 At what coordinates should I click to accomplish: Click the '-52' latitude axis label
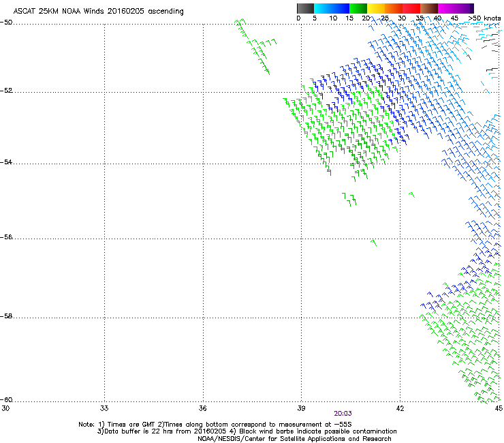point(6,91)
